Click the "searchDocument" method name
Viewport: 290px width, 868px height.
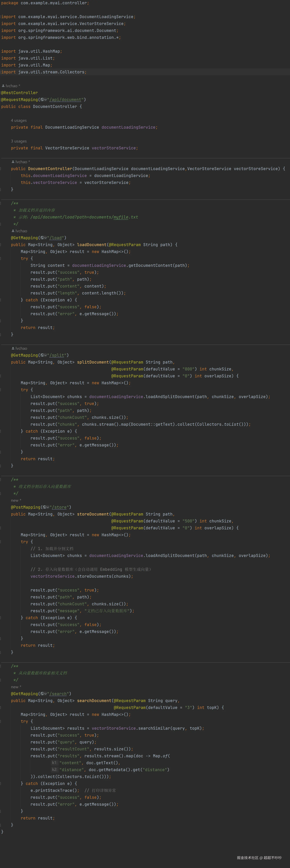pyautogui.click(x=94, y=700)
